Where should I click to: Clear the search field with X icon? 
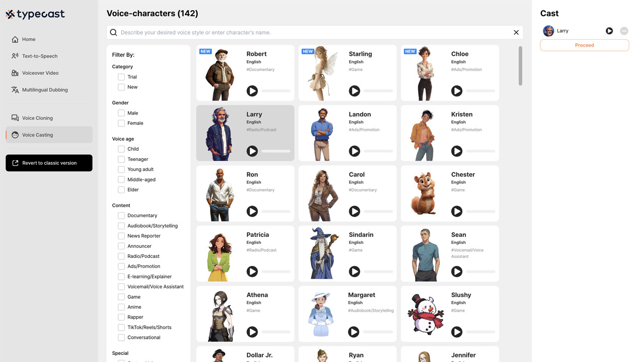(516, 33)
